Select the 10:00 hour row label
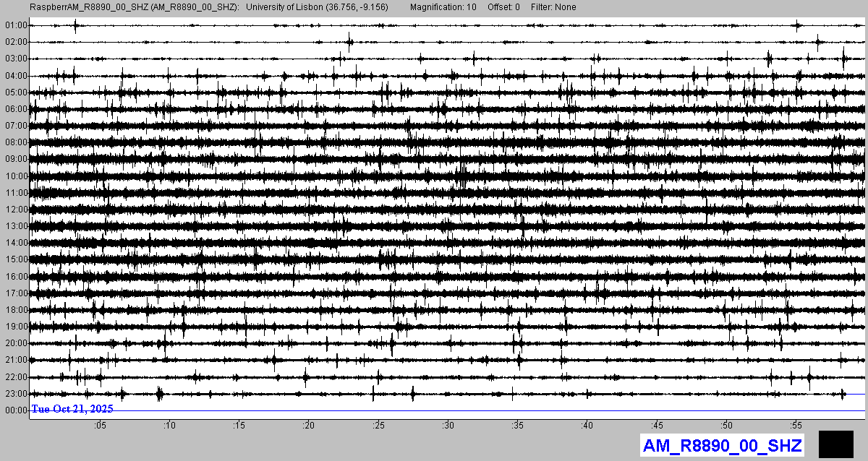The image size is (868, 461). [x=15, y=176]
